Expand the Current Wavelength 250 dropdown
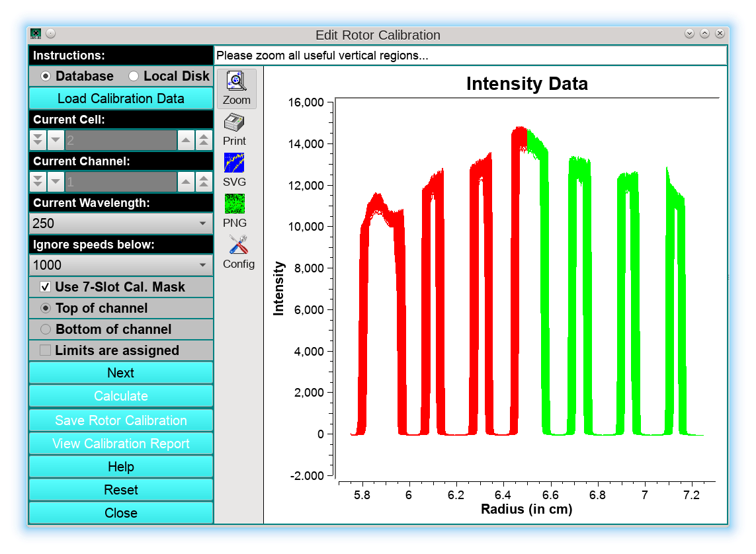Viewport: 756px width, 554px height. point(120,223)
